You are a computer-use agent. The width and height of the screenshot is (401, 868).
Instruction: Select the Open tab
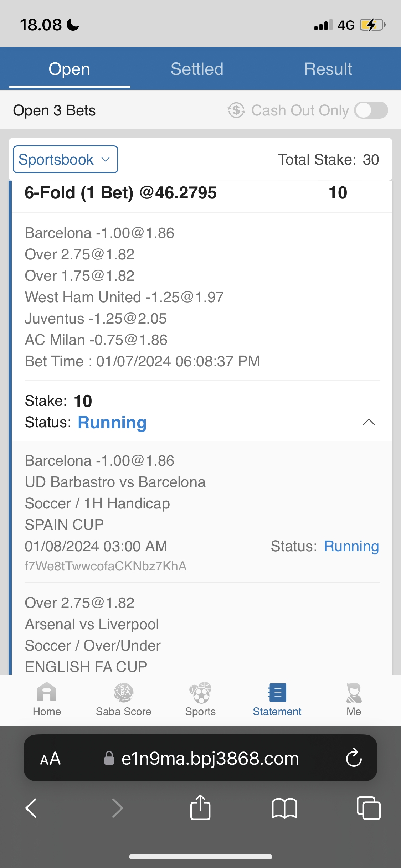69,69
